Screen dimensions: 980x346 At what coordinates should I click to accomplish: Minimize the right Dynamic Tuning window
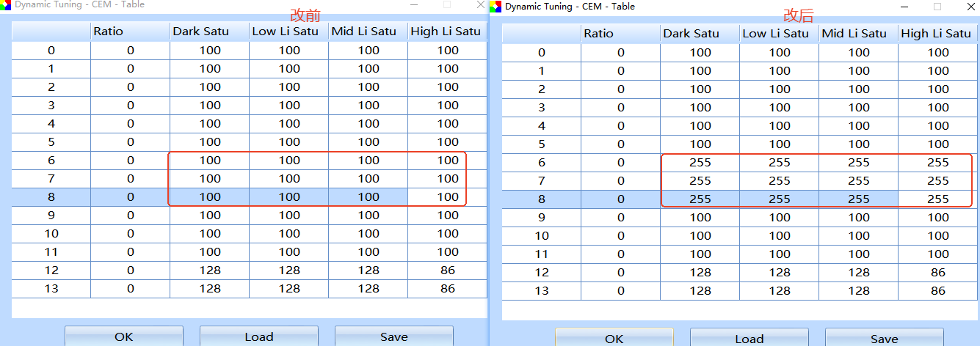click(x=904, y=7)
